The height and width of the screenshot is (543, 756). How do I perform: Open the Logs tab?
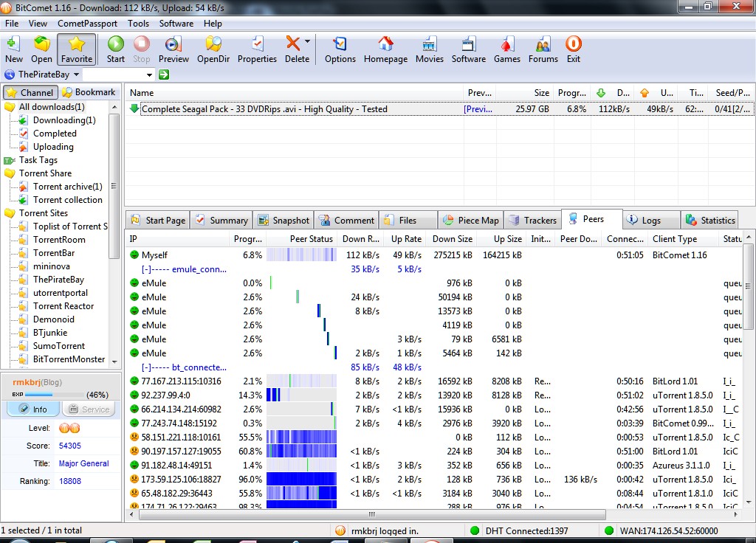click(651, 220)
